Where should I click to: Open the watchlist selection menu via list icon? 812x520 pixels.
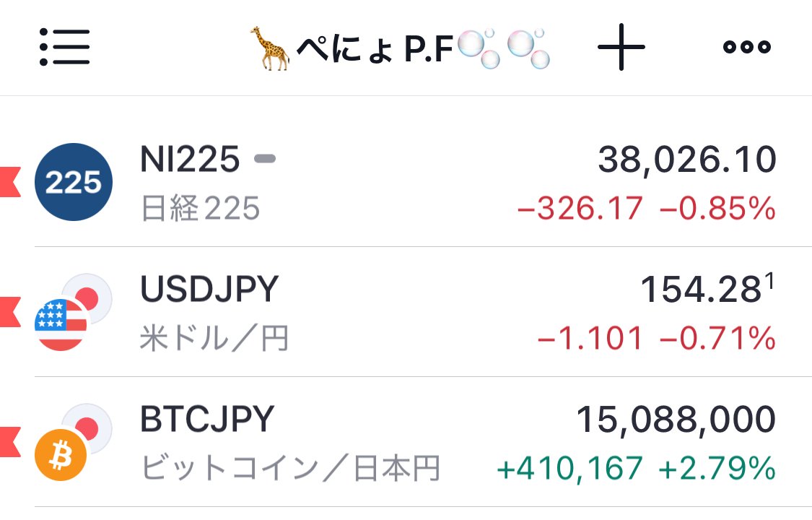click(65, 47)
